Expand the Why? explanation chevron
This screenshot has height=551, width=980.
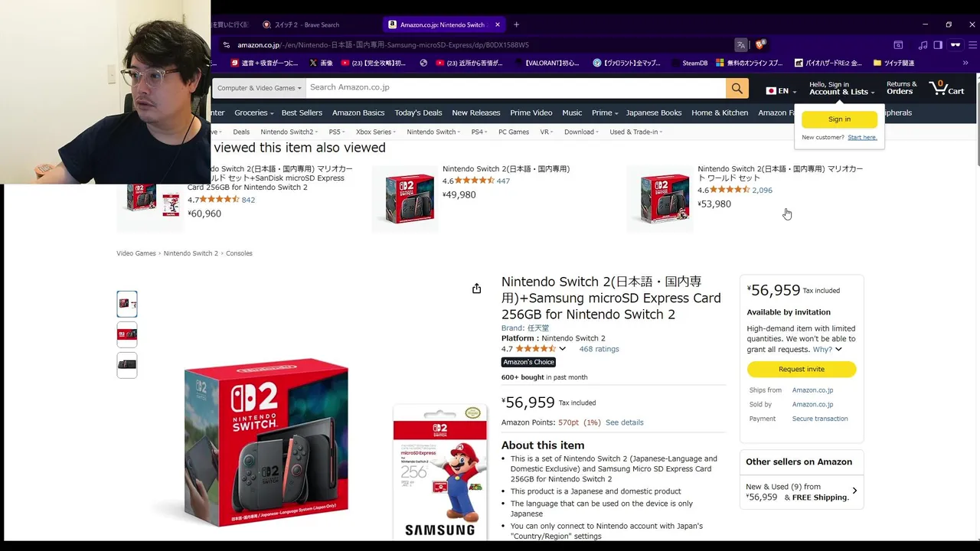828,350
